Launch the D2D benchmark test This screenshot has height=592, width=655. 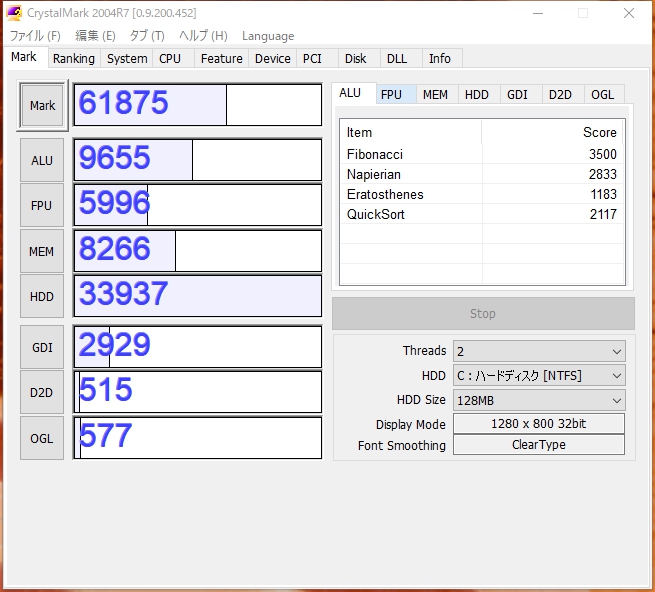pyautogui.click(x=42, y=392)
